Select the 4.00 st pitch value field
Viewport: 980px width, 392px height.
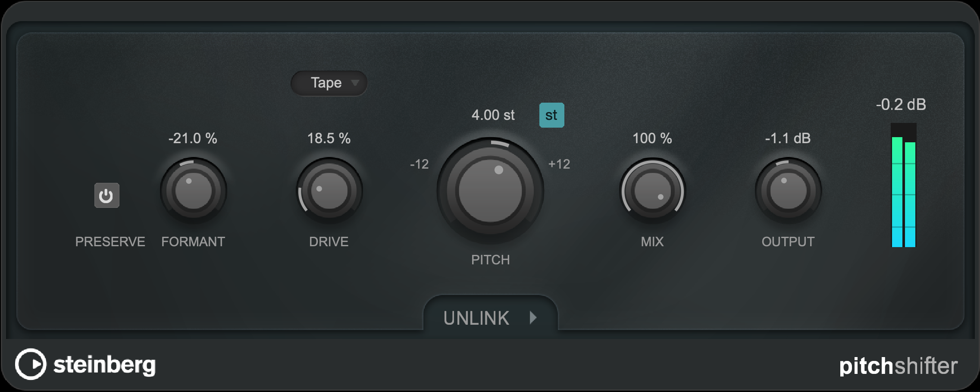[x=493, y=115]
